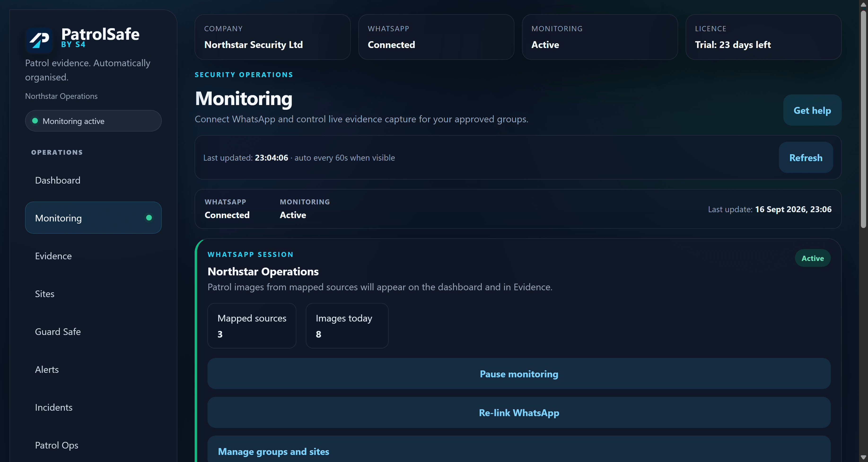Click the Monitoring active status pill
Screen dimensions: 868x462
tap(93, 121)
